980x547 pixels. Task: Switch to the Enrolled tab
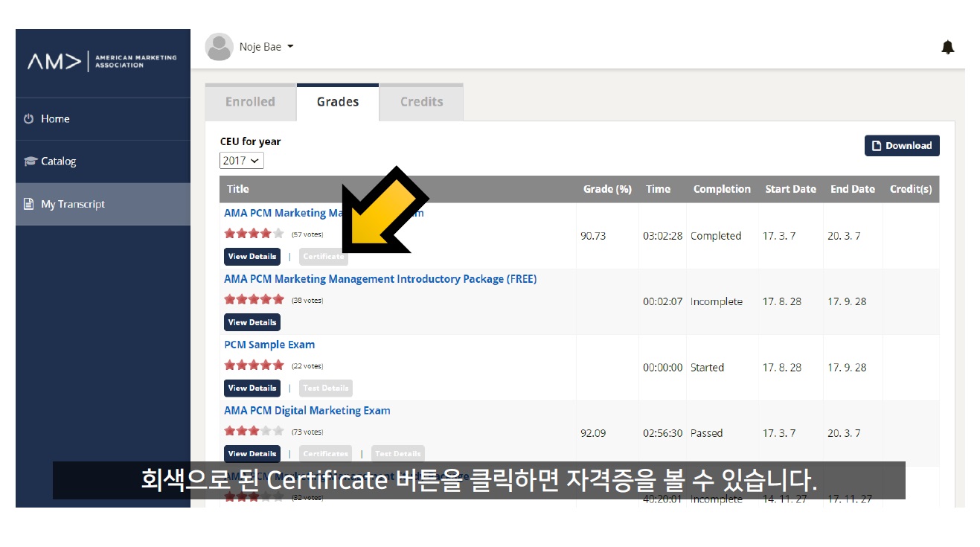pos(250,102)
